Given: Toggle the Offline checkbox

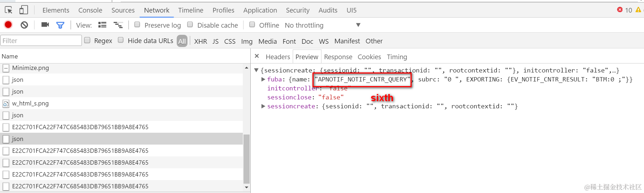Looking at the screenshot, I should click(x=252, y=24).
